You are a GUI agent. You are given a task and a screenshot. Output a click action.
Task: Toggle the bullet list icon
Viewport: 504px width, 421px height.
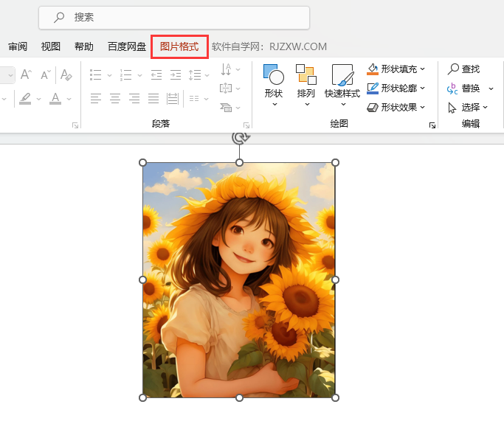pyautogui.click(x=95, y=74)
